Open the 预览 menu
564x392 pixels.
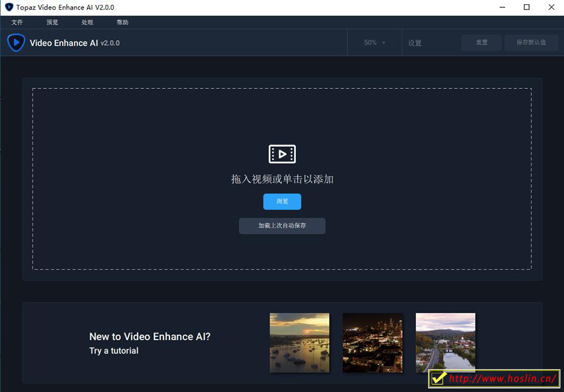(52, 22)
